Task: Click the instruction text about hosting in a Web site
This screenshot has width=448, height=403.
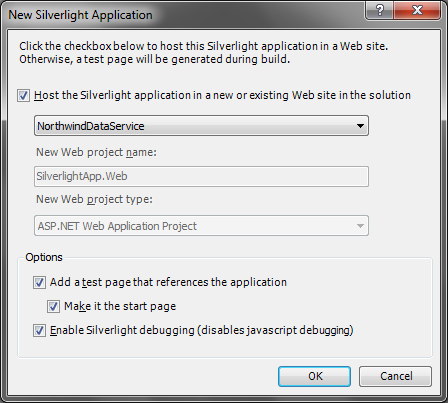Action: point(203,52)
